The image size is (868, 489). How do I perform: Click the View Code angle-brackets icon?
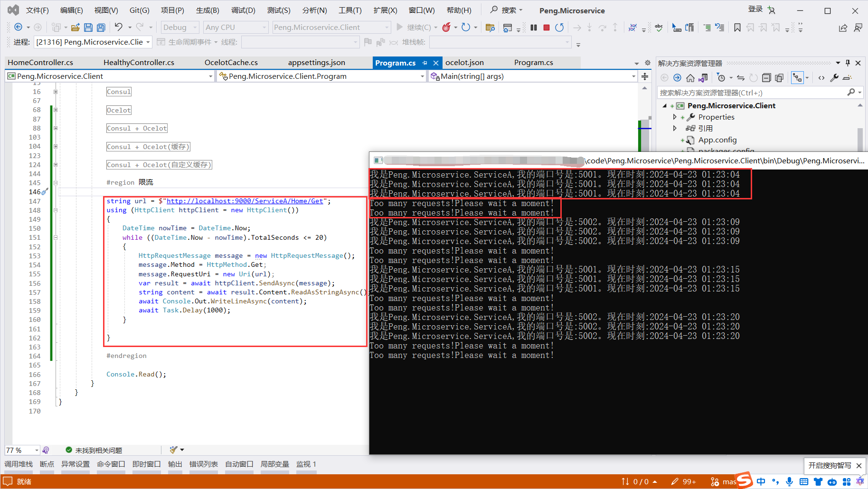821,78
